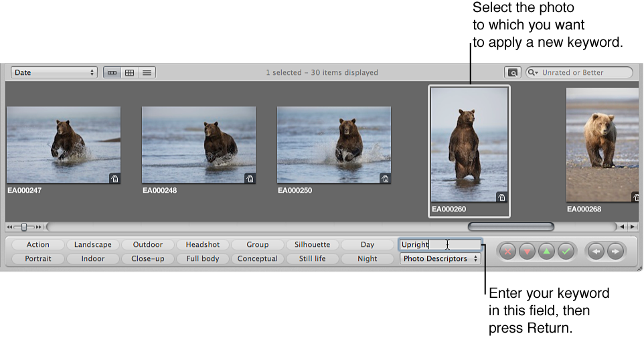Open the Filter HUD button
This screenshot has height=340, width=644.
513,73
